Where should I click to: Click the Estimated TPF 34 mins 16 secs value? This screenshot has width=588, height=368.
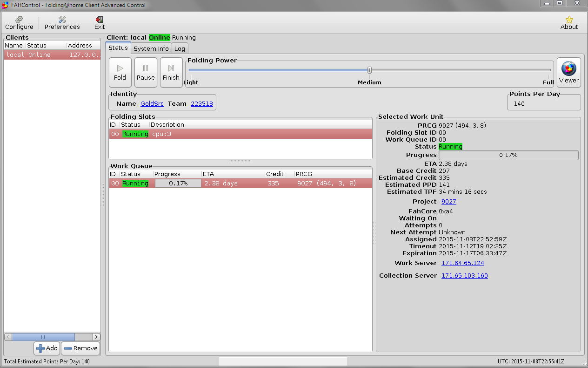coord(463,192)
